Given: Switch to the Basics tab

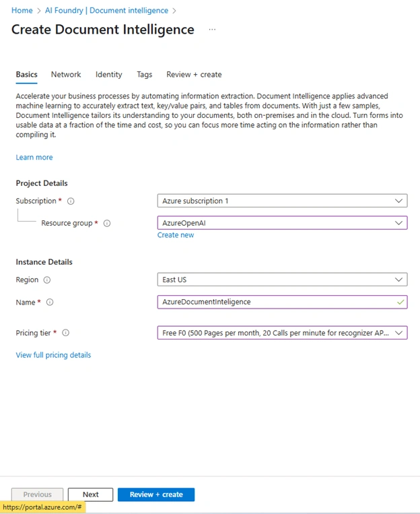Looking at the screenshot, I should 26,74.
